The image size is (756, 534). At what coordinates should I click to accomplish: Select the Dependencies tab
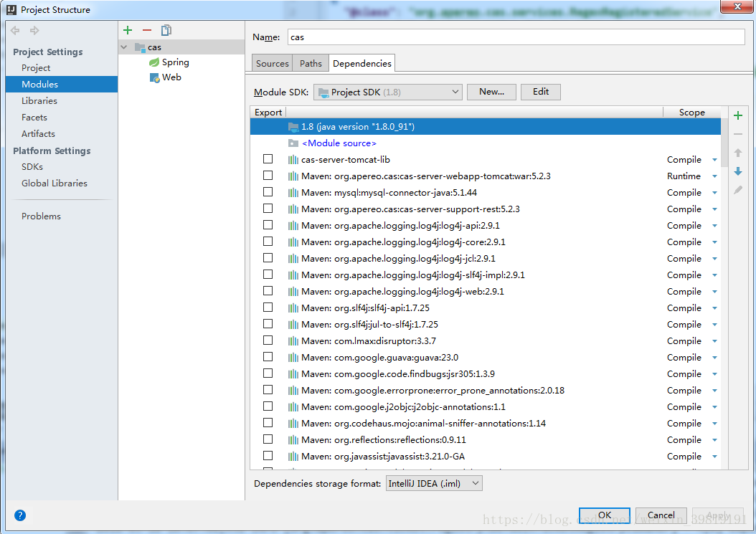pyautogui.click(x=362, y=64)
